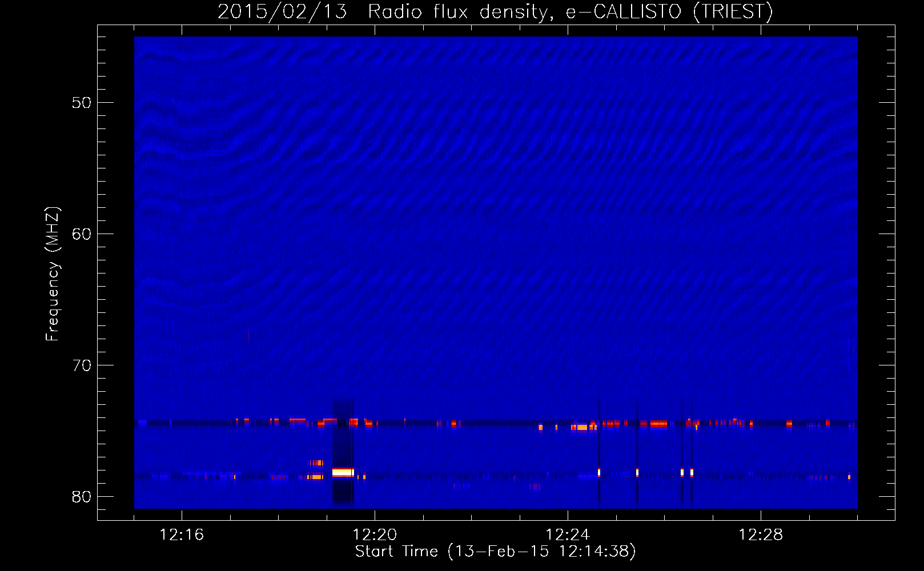Screen dimensions: 924x571
Task: Click the '12:24' time tick label
Action: coord(568,535)
